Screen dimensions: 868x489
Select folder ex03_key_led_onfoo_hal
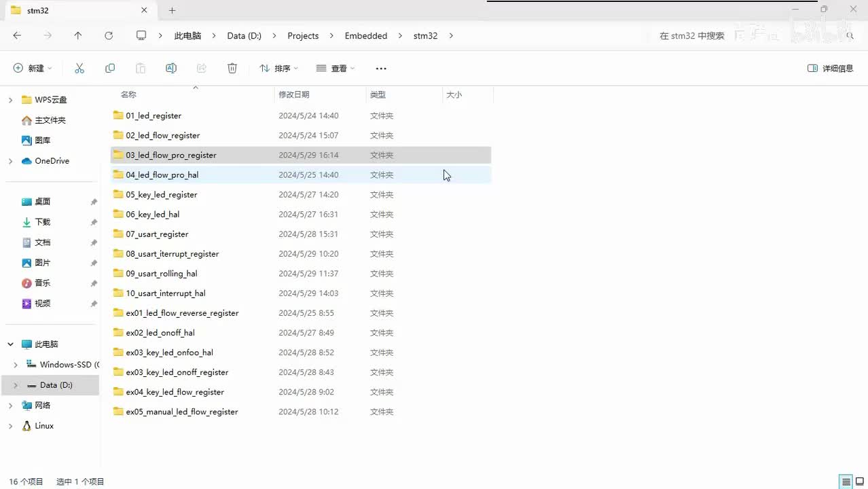(x=301, y=352)
